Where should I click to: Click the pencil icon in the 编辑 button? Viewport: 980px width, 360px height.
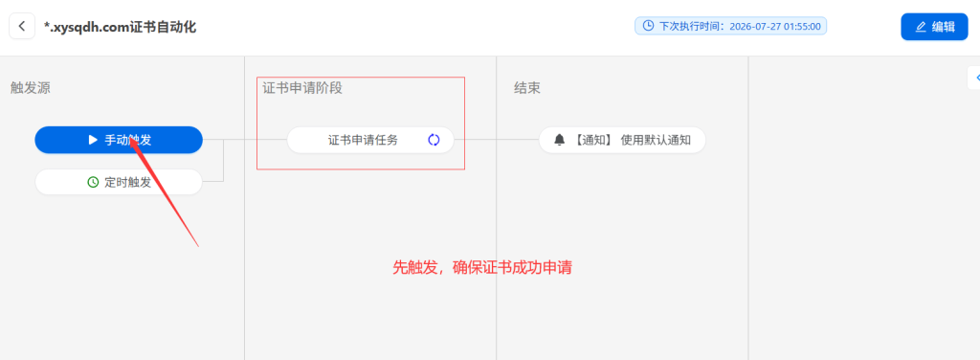(x=921, y=26)
